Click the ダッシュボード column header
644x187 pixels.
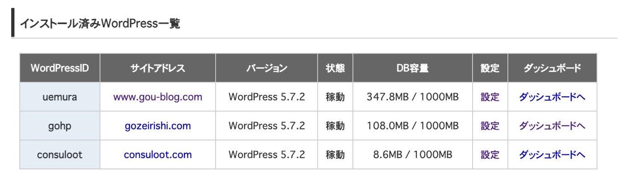tap(552, 68)
